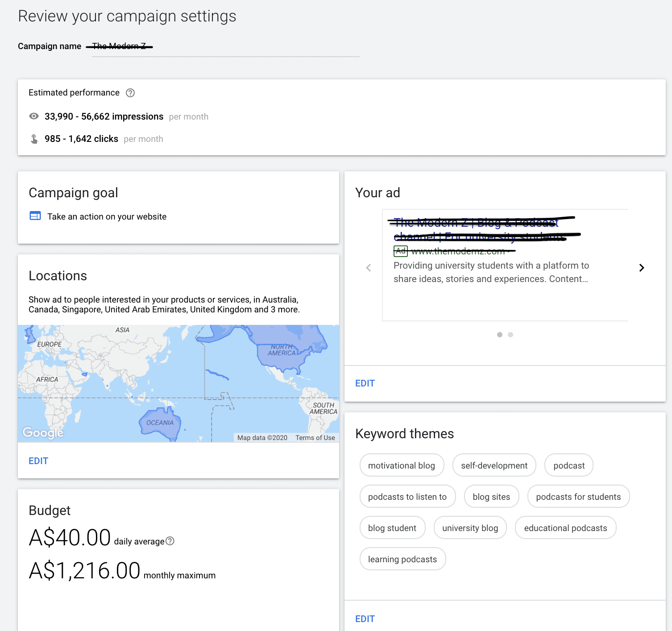The image size is (672, 631).
Task: Click the Google logo on the map
Action: point(42,432)
